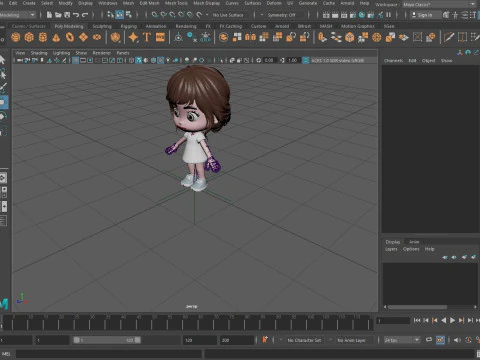Viewport: 480px width, 360px height.
Task: Toggle color management in viewport
Action: tap(306, 60)
